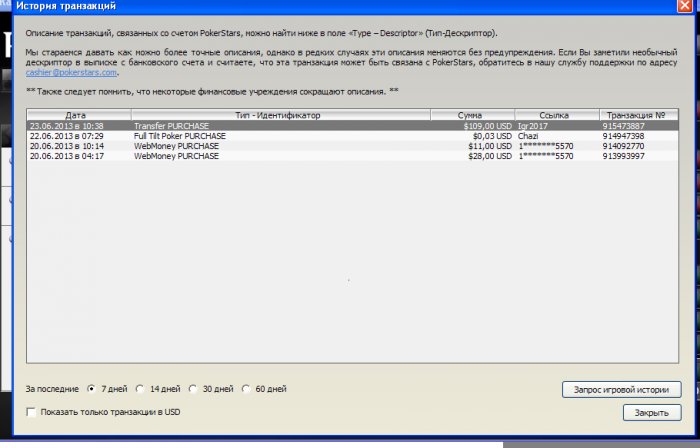Click the Igr2017 reference cell
700x448 pixels.
[532, 126]
